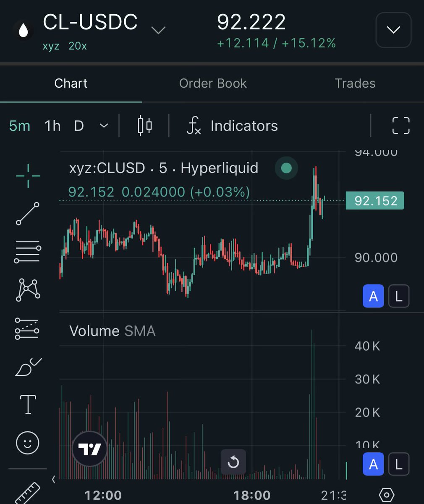
Task: Toggle auto scale on volume pane
Action: coord(373,464)
